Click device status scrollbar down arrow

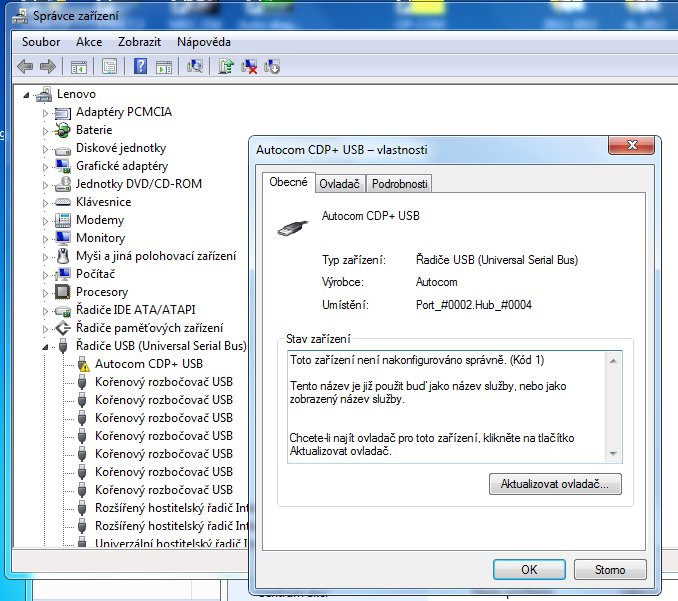click(613, 453)
